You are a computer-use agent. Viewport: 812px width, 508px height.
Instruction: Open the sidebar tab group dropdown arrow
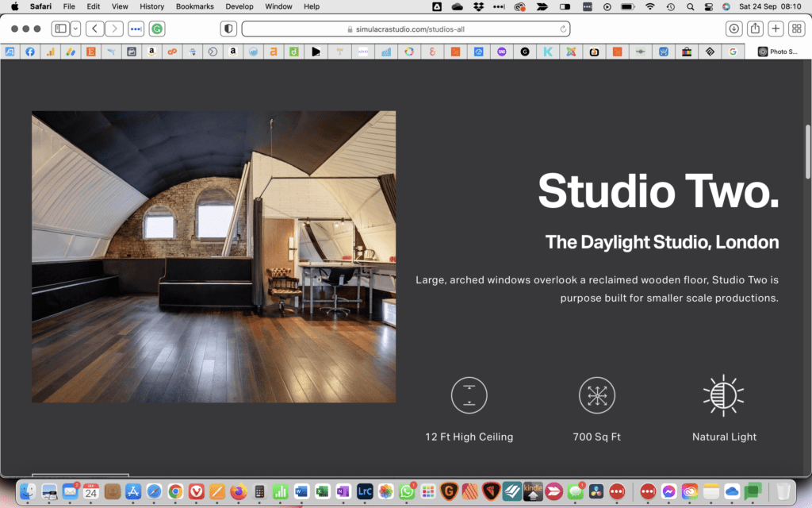click(75, 29)
